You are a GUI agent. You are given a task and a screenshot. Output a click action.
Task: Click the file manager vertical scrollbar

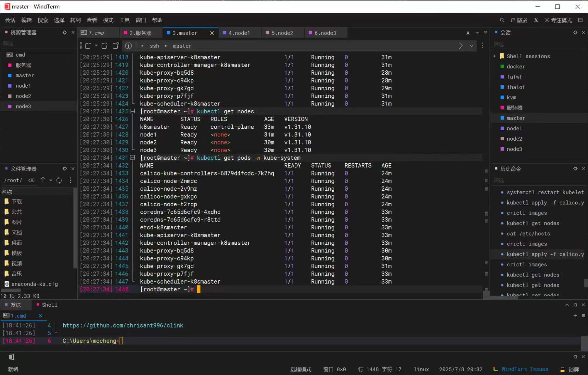tap(75, 229)
